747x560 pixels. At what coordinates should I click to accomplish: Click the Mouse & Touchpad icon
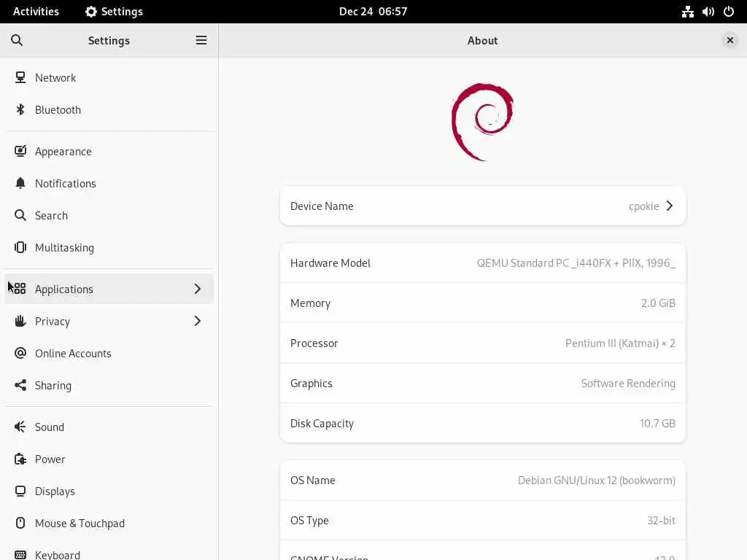click(x=20, y=523)
